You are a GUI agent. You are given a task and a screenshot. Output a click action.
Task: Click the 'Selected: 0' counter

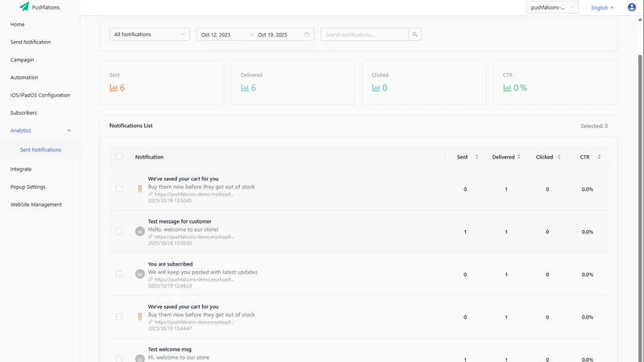click(594, 126)
